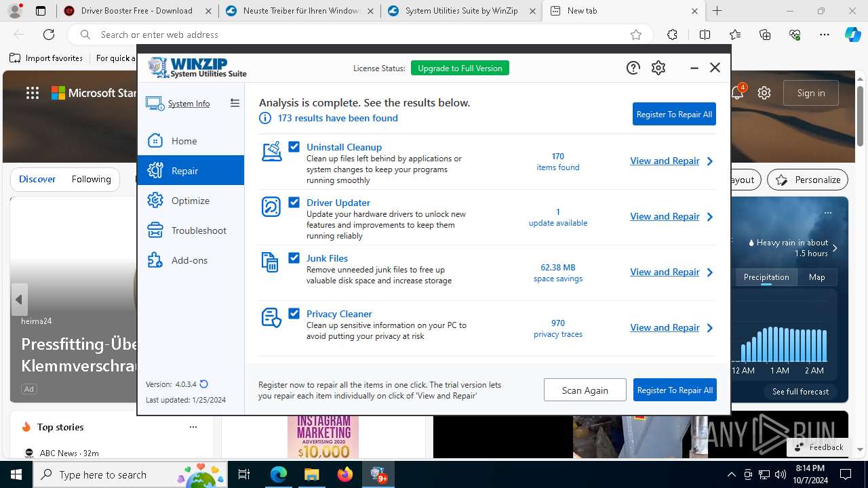
Task: Uncheck the Uninstall Cleanup checkbox
Action: 294,146
